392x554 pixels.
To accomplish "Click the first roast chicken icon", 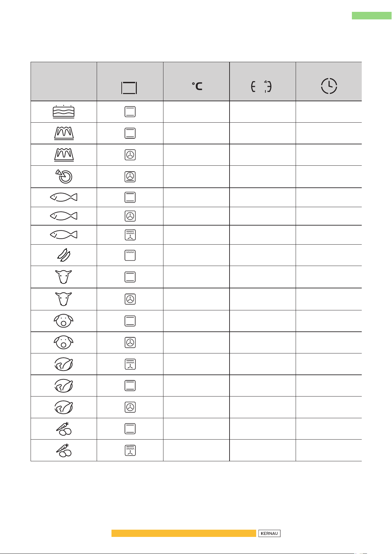I will click(x=63, y=364).
